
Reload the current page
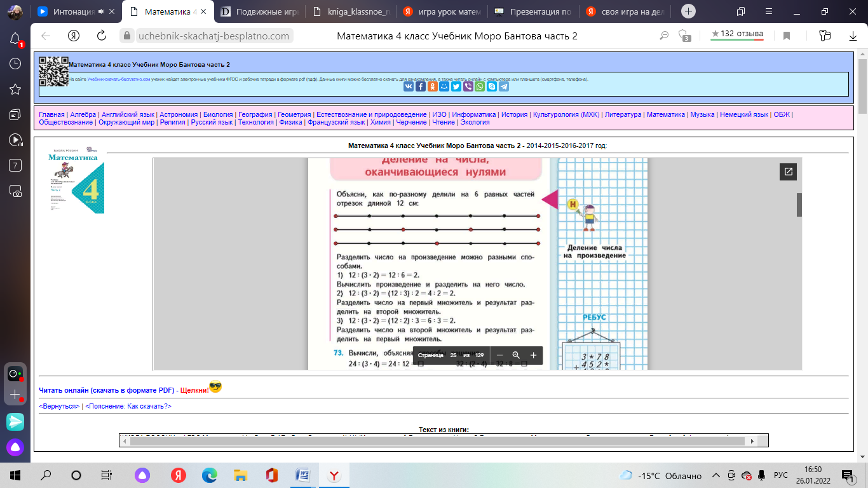pos(101,36)
